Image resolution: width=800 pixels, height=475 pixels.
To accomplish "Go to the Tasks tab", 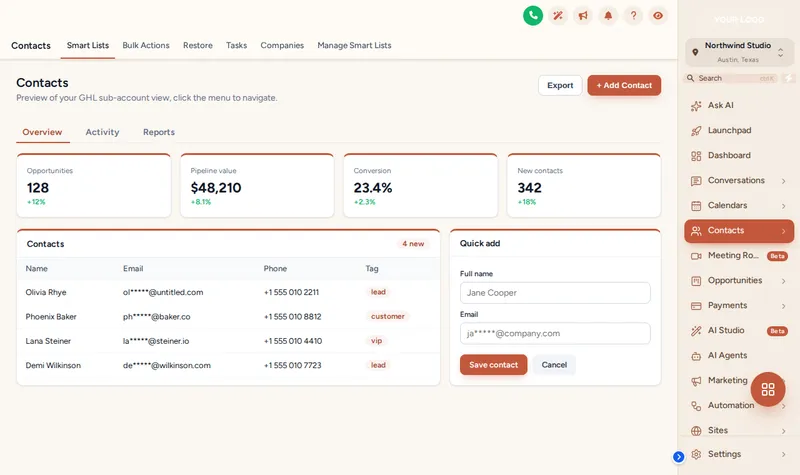I will pos(236,45).
